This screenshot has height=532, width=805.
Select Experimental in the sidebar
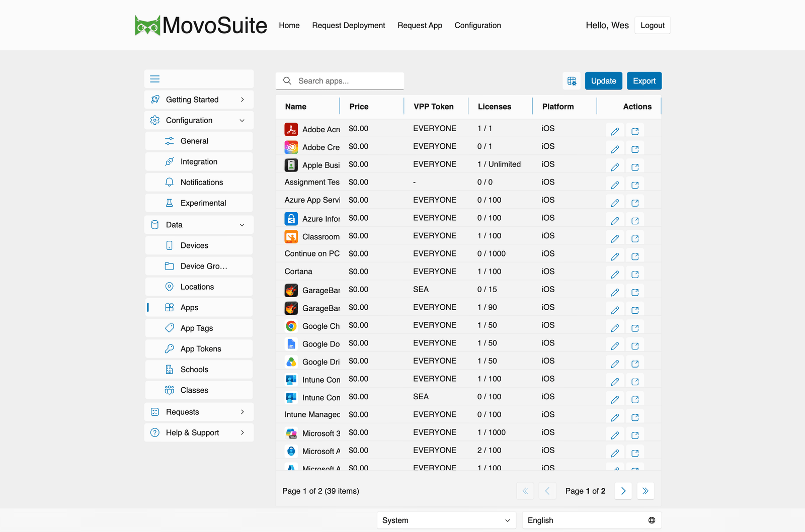click(199, 203)
